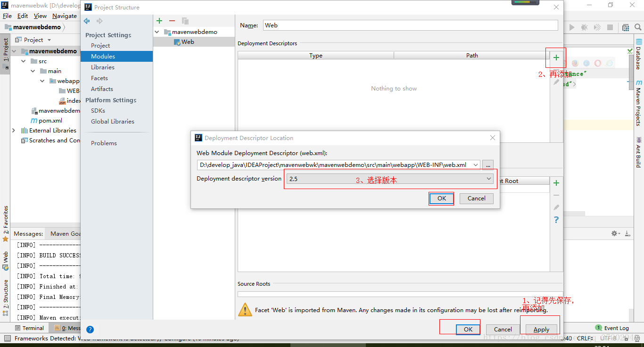The height and width of the screenshot is (347, 644).
Task: Open the Navigate menu
Action: point(65,16)
